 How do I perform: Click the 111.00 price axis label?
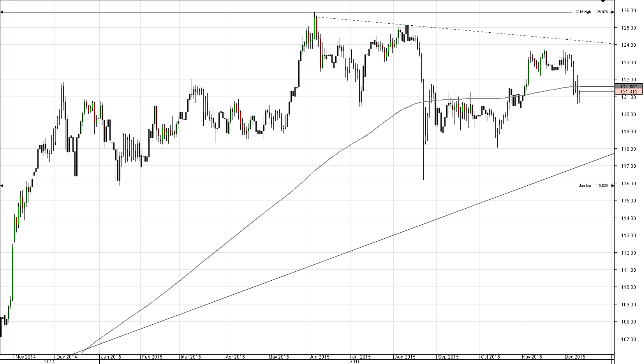tap(629, 270)
